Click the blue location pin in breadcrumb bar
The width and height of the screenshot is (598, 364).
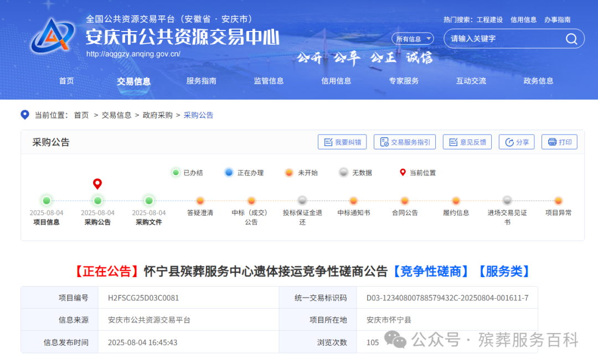[x=24, y=115]
